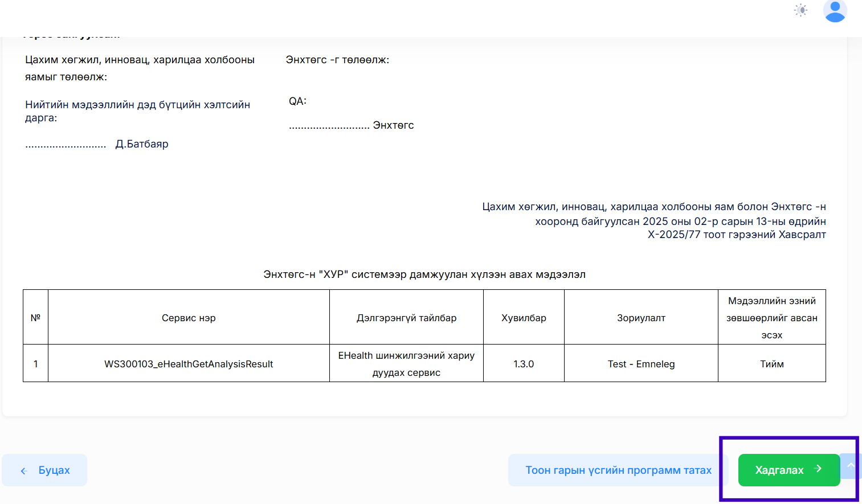Select WS300103_eHealthGetAnalysisResult service name cell

(189, 364)
